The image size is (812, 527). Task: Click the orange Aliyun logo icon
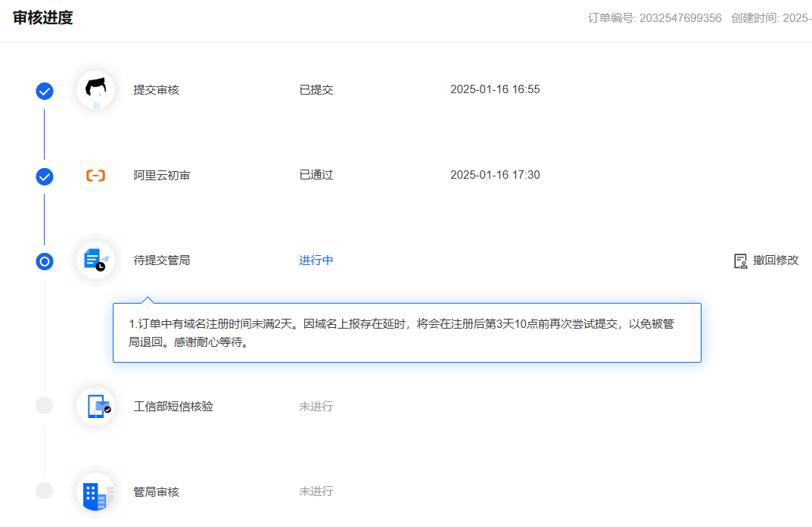pos(96,176)
